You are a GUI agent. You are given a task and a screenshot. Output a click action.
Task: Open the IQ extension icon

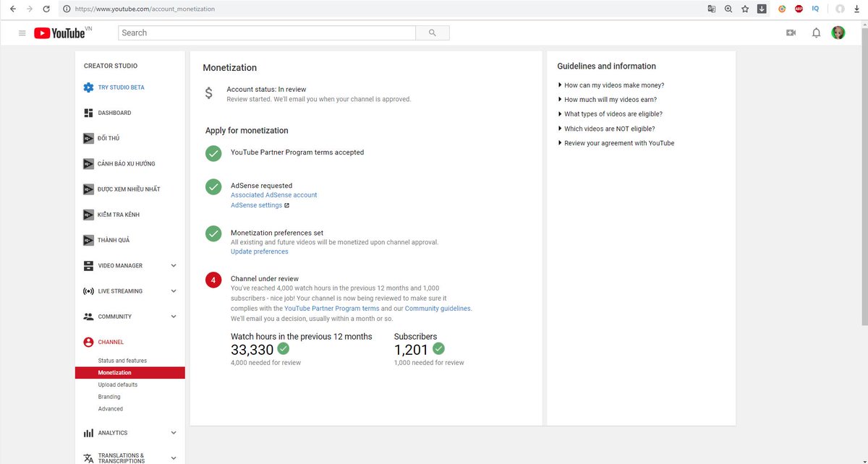pyautogui.click(x=816, y=9)
